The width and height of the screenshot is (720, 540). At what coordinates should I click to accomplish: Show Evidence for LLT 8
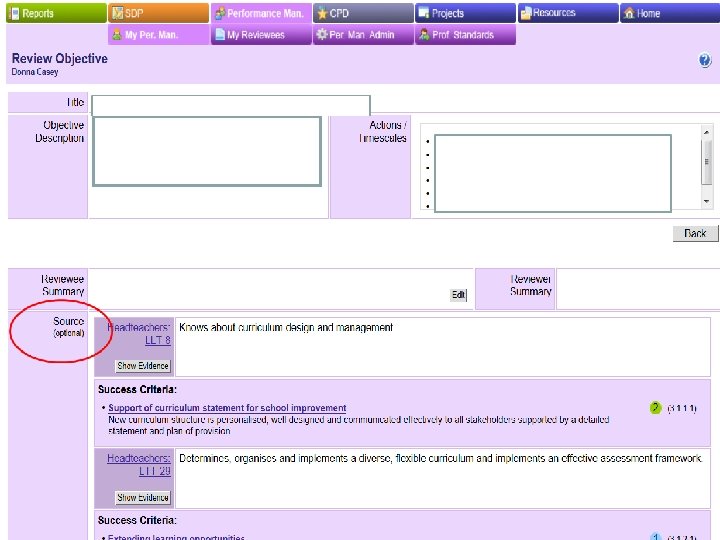(143, 366)
